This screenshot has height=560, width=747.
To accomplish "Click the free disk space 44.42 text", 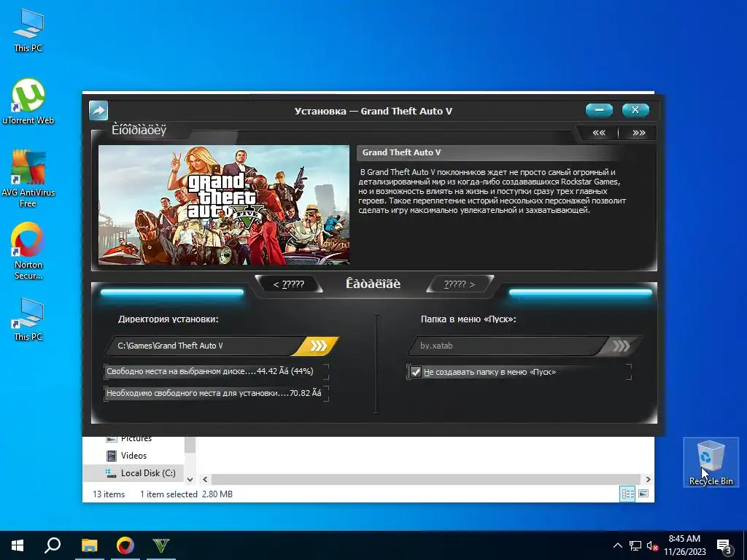I will coord(210,371).
